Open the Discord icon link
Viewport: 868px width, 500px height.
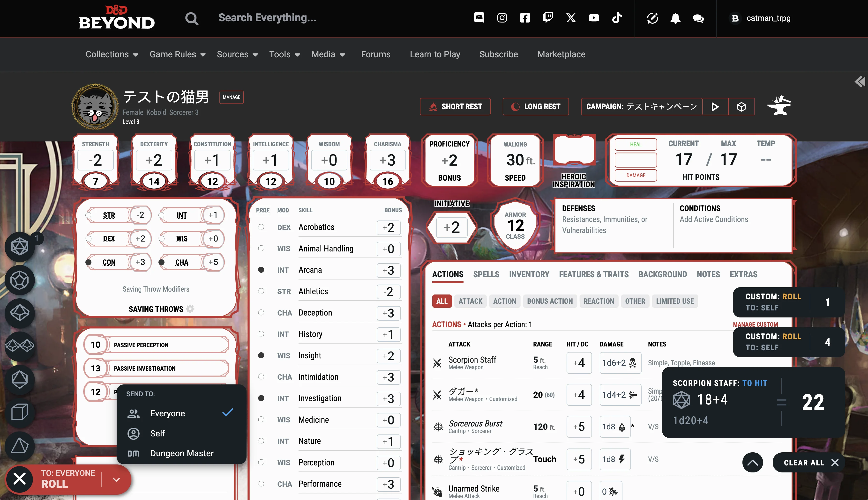click(479, 18)
